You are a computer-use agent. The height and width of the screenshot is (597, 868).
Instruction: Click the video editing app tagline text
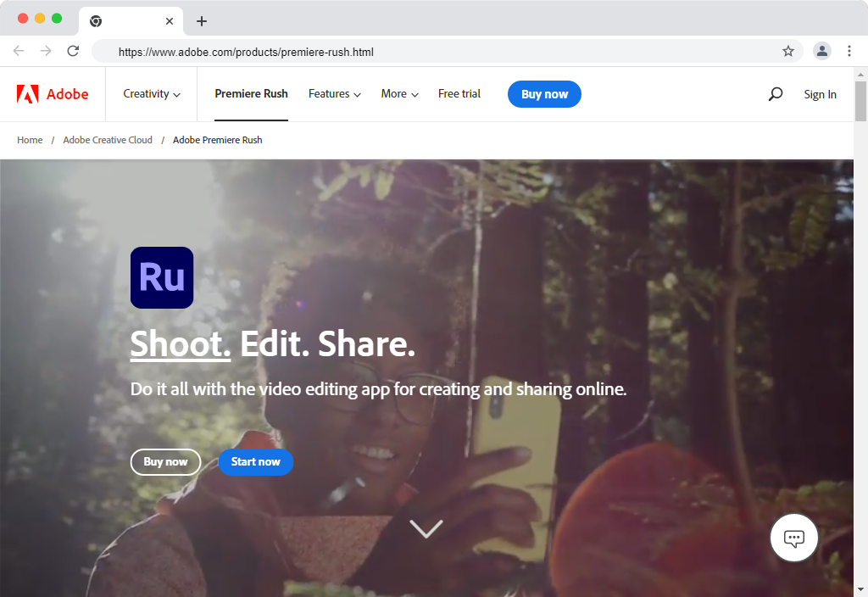378,389
